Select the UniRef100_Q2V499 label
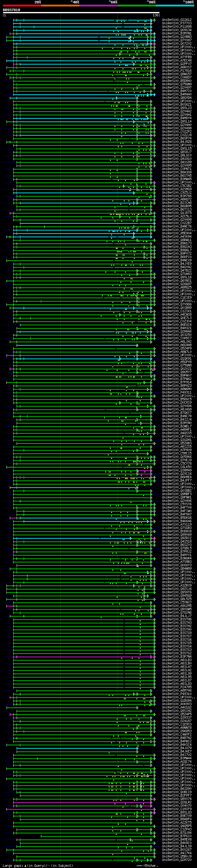The height and width of the screenshot is (868, 197). coord(177,220)
